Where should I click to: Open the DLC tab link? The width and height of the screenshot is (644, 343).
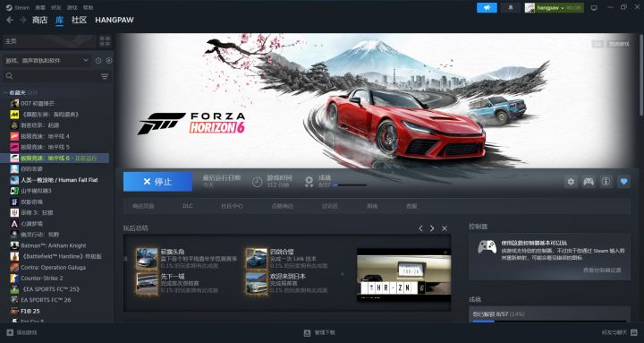tap(188, 206)
